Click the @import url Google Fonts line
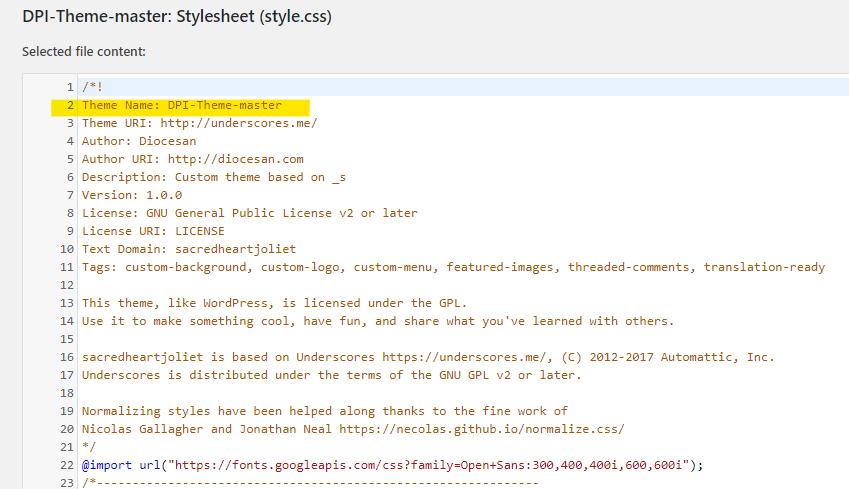Image resolution: width=849 pixels, height=489 pixels. point(392,464)
